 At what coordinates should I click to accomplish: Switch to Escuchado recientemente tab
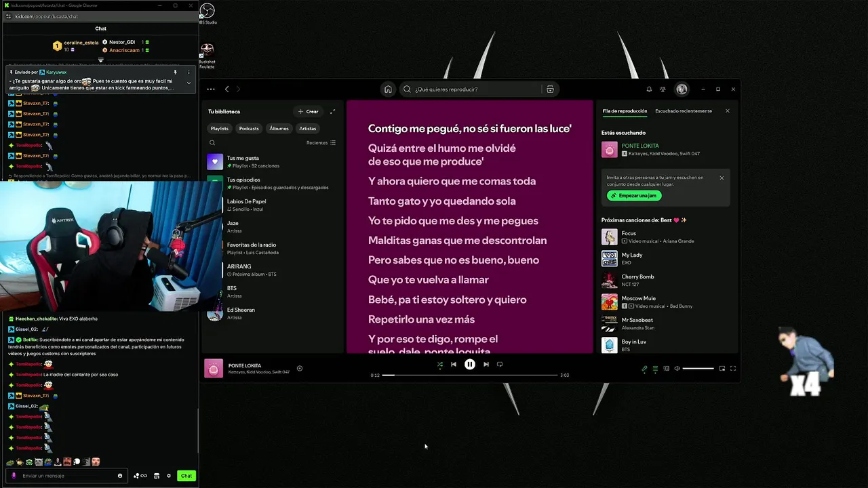pos(684,111)
